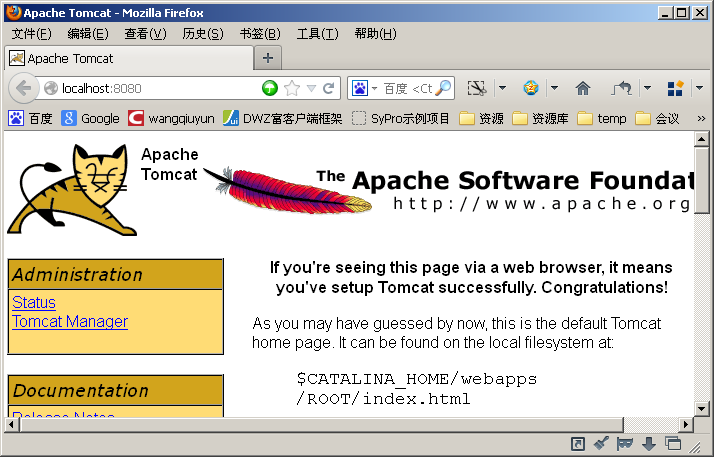Click the Documentation panel heading
Viewport: 714px width, 457px height.
pos(116,390)
